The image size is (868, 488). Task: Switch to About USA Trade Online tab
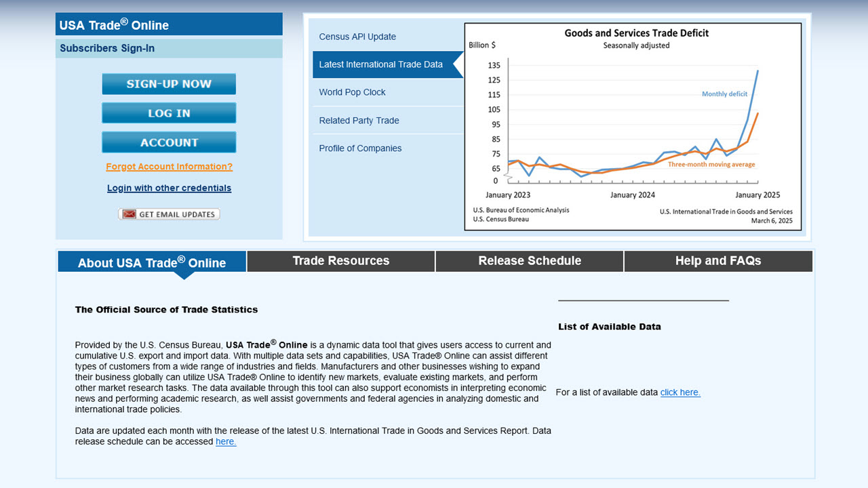152,262
